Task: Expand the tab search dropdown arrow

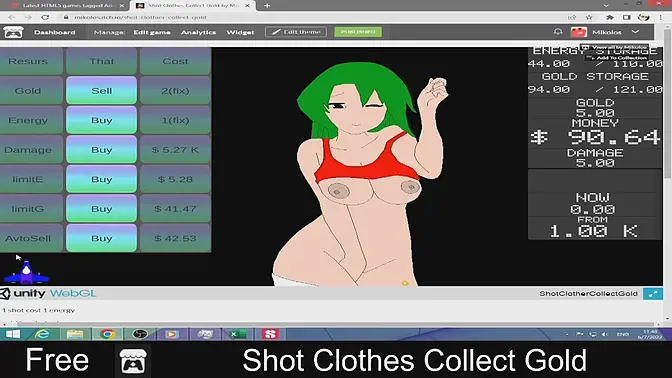Action: (606, 6)
